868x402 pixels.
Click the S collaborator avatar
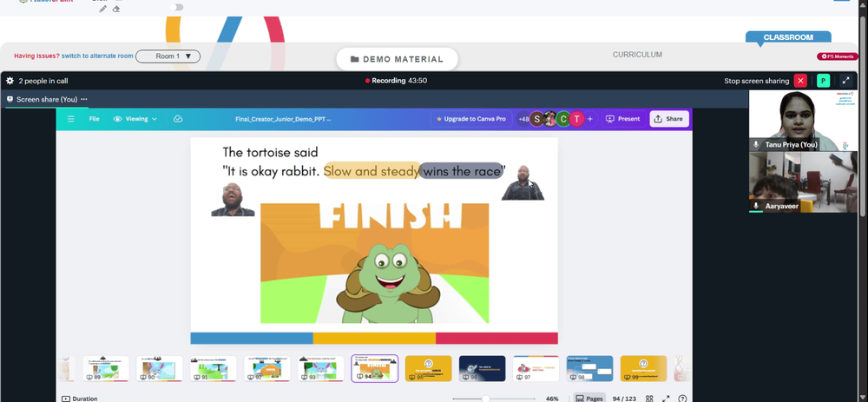point(537,119)
